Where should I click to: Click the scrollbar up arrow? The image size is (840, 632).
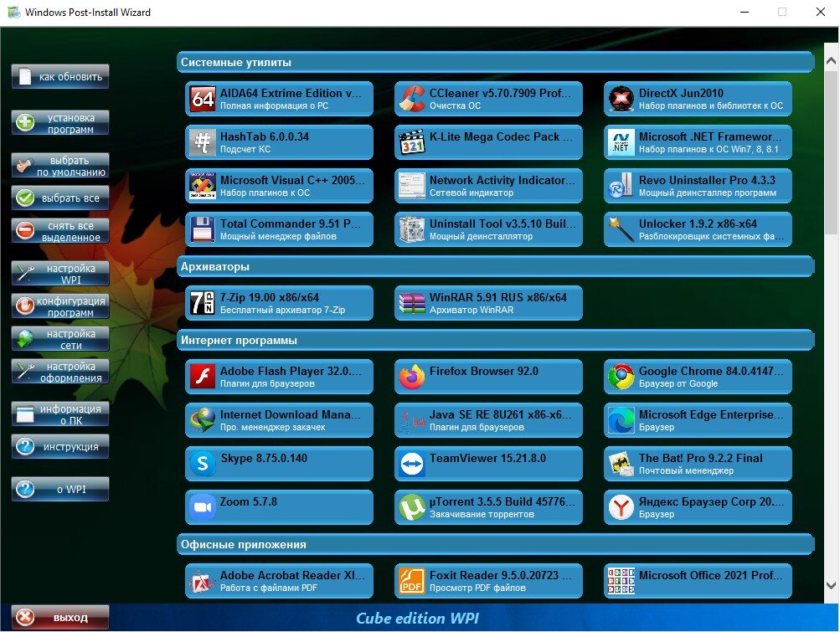pos(832,61)
